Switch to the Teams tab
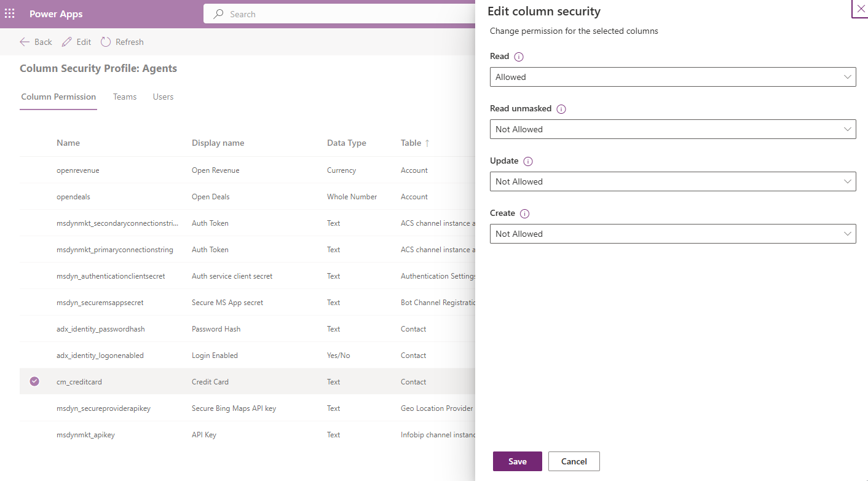Viewport: 868px width, 481px height. pyautogui.click(x=125, y=97)
